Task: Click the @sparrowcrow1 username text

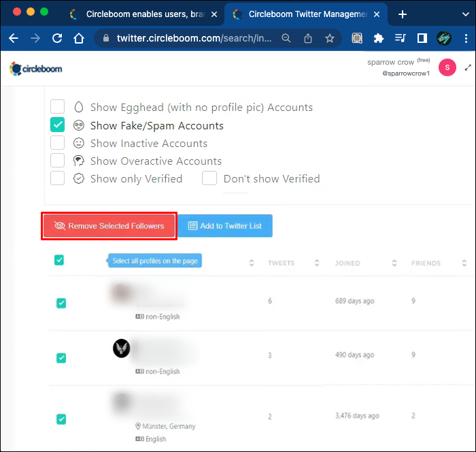Action: [406, 74]
